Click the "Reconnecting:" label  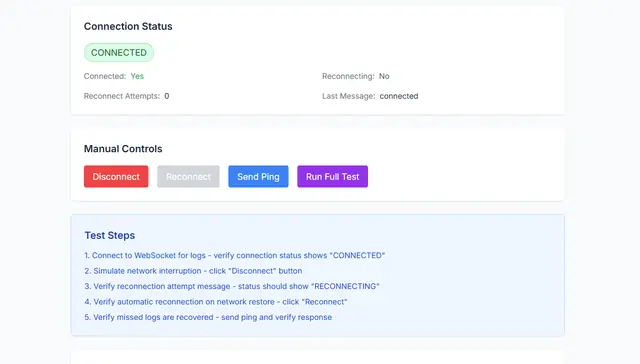(348, 76)
